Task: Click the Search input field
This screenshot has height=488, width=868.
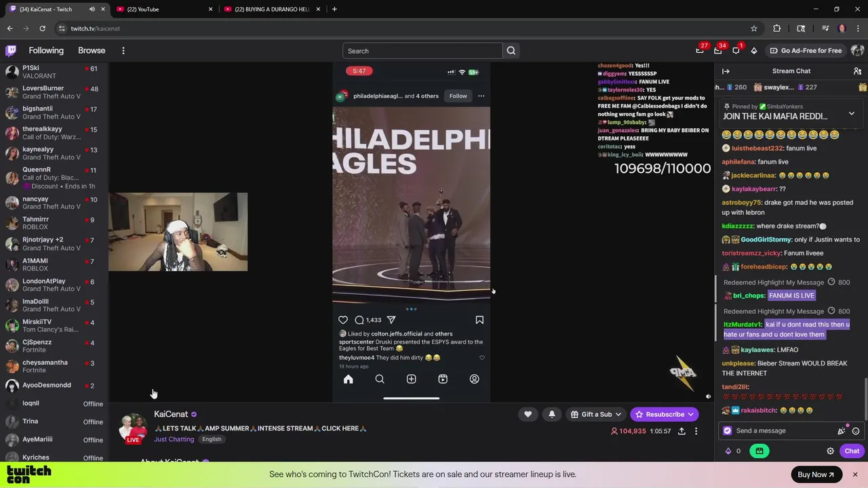Action: (422, 51)
